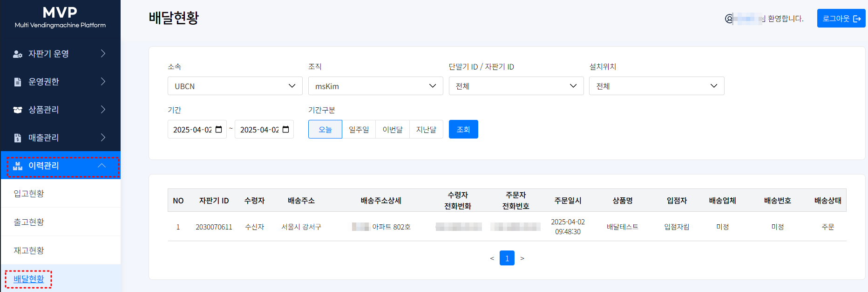Click the next page arrow

[x=522, y=258]
